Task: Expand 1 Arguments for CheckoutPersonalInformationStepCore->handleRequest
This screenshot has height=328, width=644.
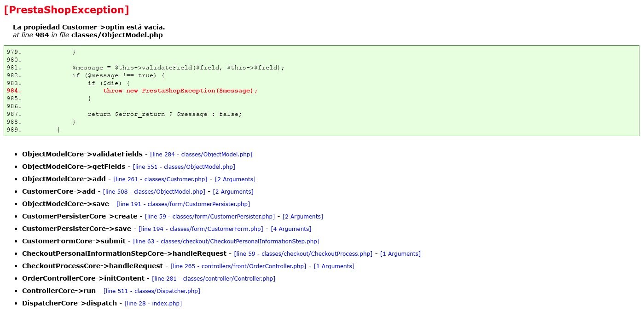Action: (400, 254)
